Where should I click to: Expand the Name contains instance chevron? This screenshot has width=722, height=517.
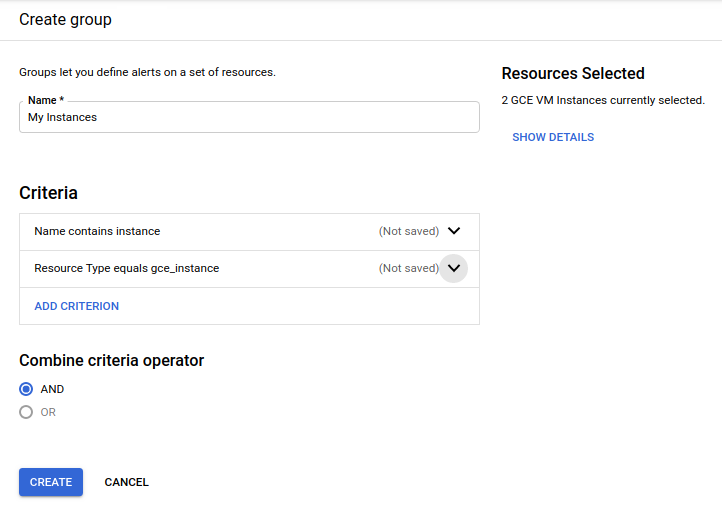pos(454,231)
